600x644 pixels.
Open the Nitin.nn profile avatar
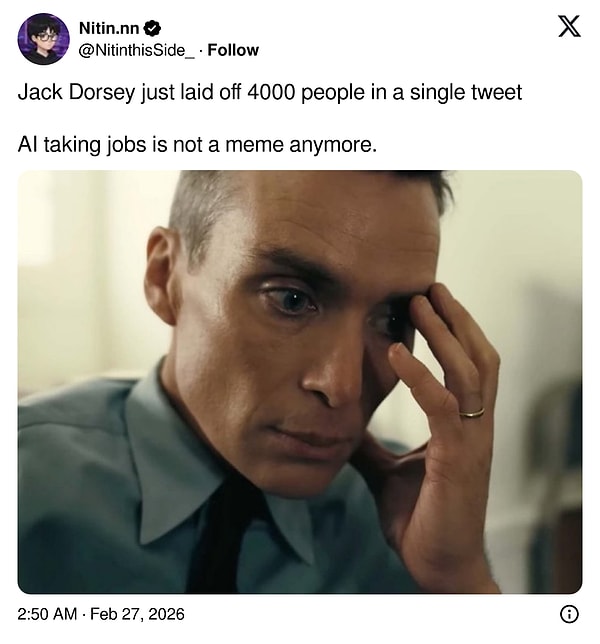click(43, 39)
